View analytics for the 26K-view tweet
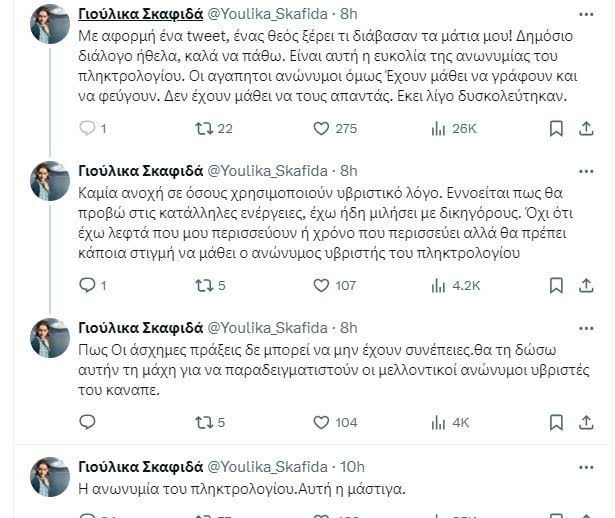Viewport: 615px width, 518px height. pyautogui.click(x=438, y=128)
